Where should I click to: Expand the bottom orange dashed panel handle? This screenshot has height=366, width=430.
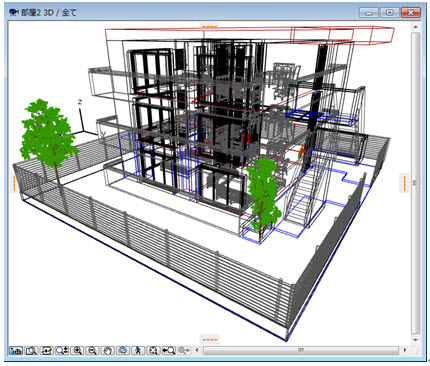tap(210, 340)
